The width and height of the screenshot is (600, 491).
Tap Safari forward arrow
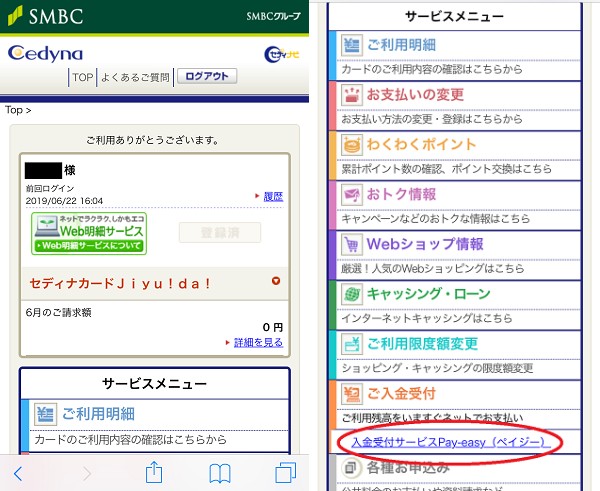tap(87, 474)
